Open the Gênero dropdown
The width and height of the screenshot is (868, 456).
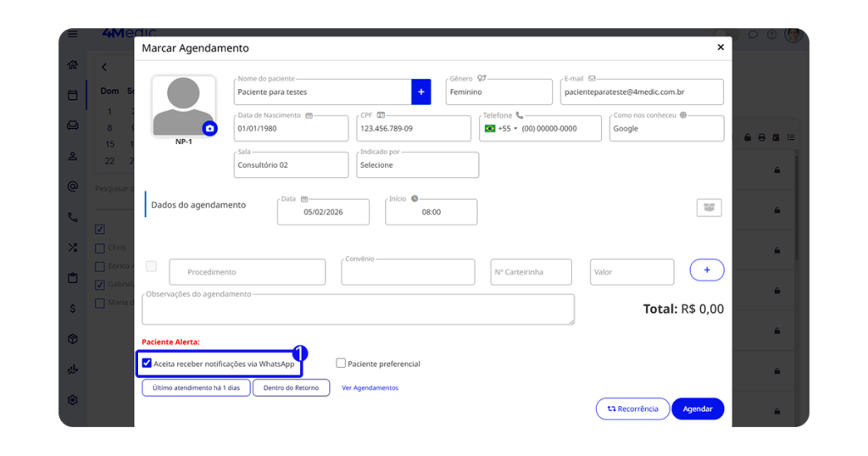(498, 92)
